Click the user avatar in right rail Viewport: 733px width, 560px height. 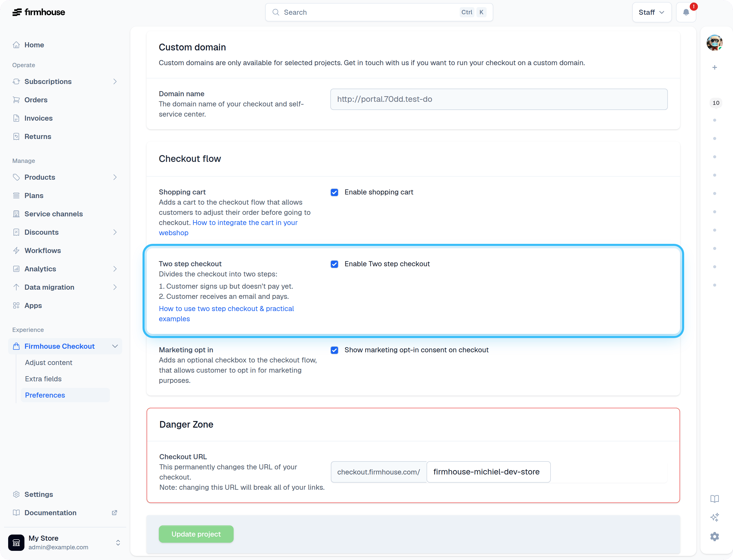pos(714,43)
